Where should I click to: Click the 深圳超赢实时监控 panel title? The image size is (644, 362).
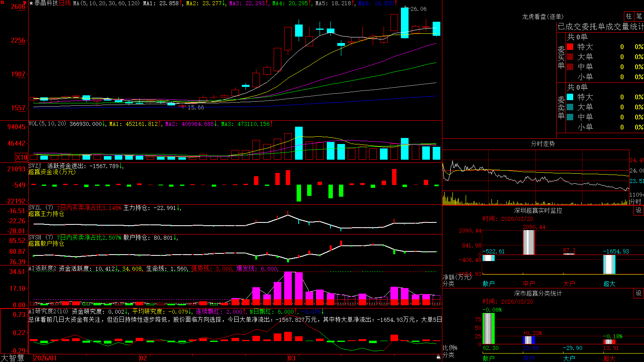pos(538,210)
